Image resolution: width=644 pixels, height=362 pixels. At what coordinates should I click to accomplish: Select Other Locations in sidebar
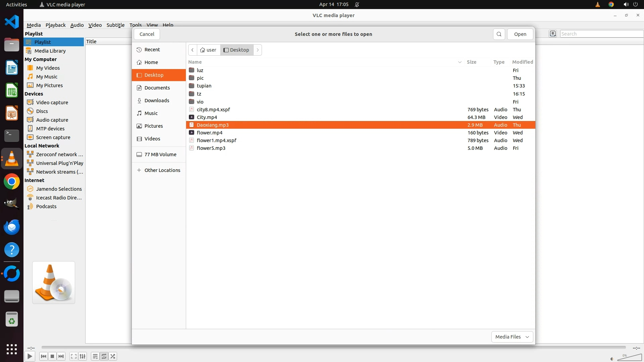[162, 170]
